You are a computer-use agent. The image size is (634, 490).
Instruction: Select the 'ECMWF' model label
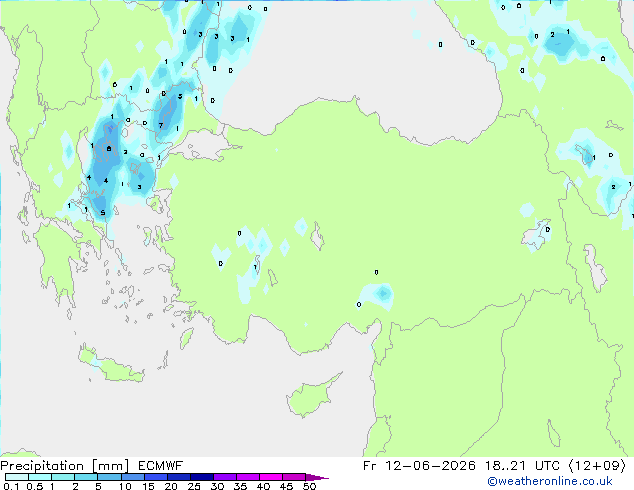161,466
